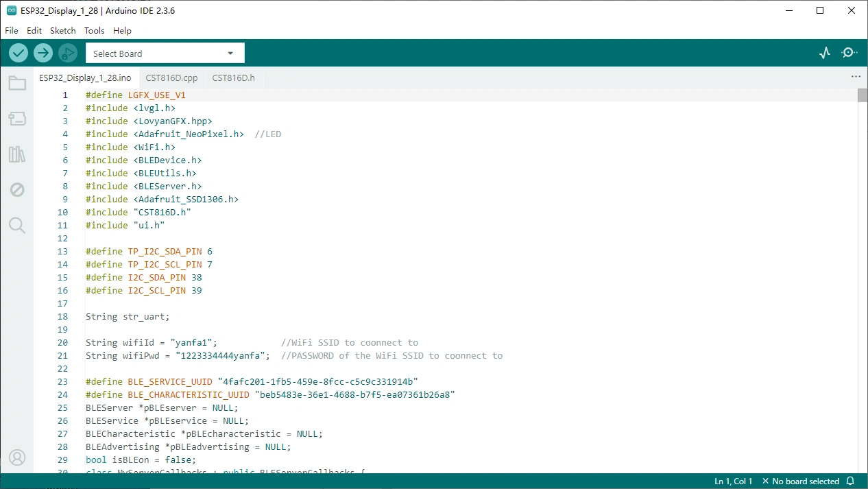Click the #include <lvgl.h> line
This screenshot has height=489, width=868.
[x=130, y=108]
